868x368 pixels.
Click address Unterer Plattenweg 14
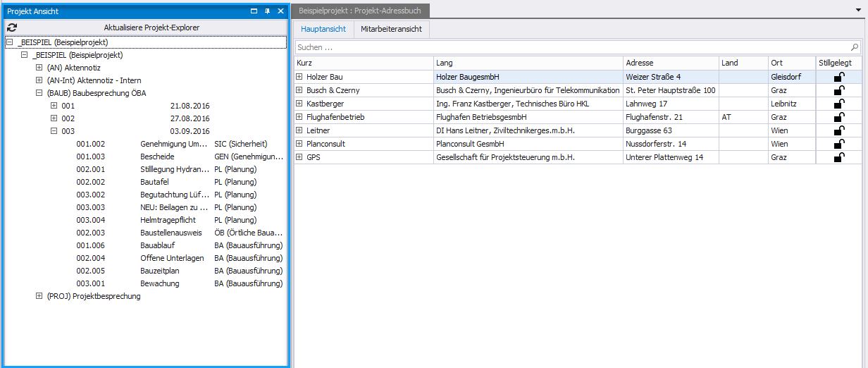click(671, 157)
